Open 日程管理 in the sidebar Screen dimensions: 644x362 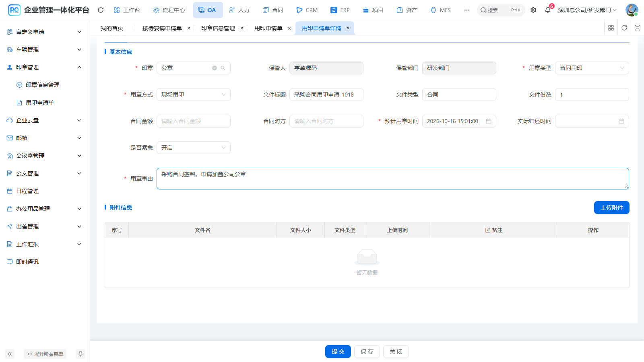(45, 191)
